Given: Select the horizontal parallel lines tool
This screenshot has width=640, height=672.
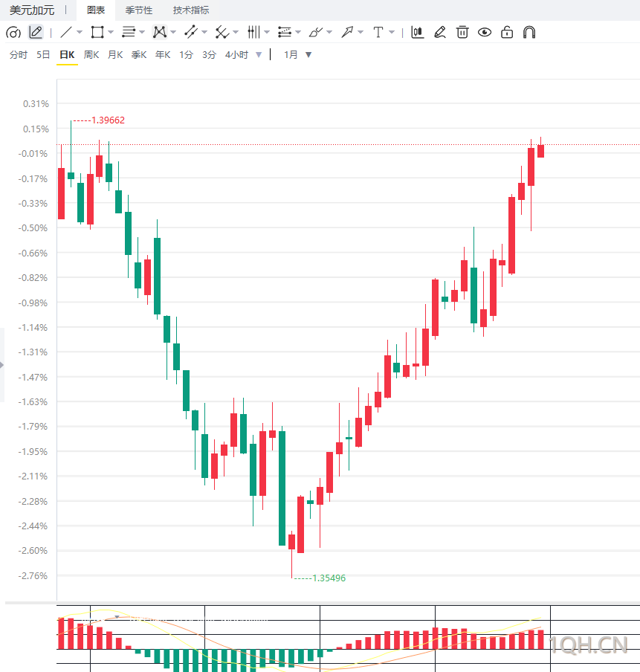Looking at the screenshot, I should click(x=129, y=32).
